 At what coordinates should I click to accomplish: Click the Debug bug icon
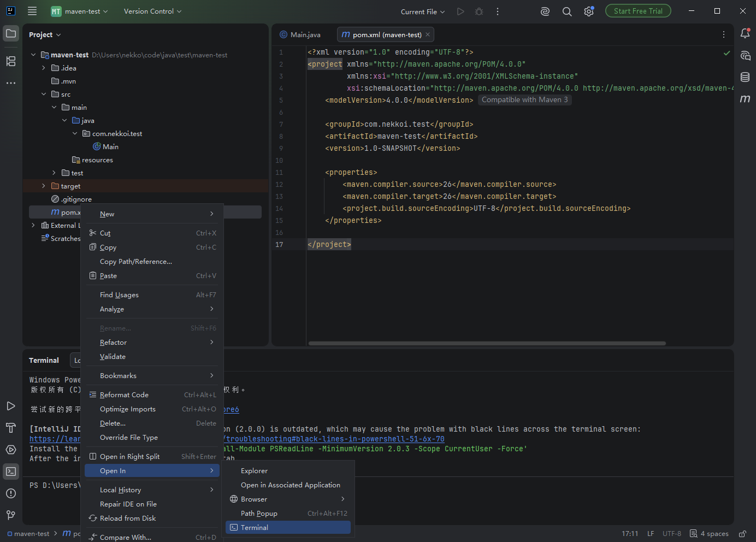click(479, 11)
